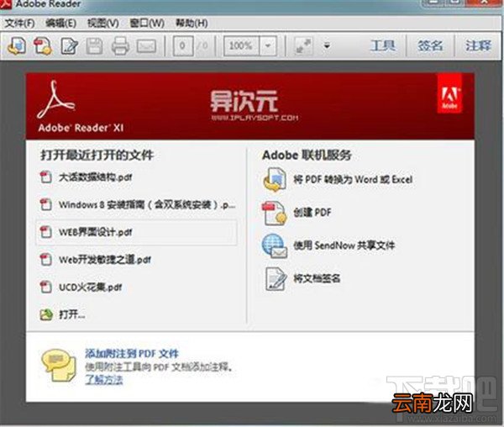
Task: Open recent file Windows 8 安装指南
Action: [147, 204]
